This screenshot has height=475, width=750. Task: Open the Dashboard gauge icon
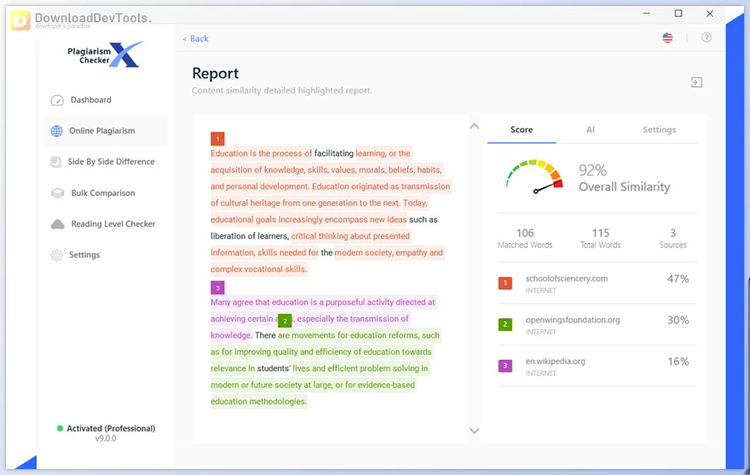(x=57, y=100)
